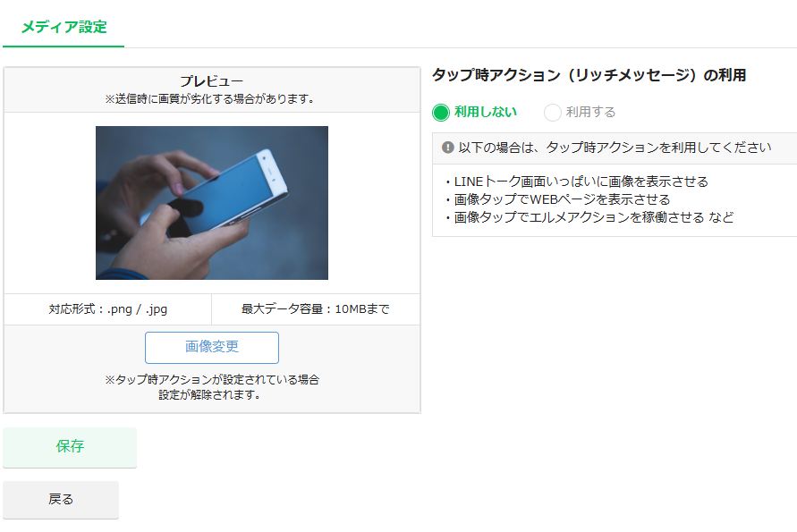Click the 画像変更 button
797x532 pixels.
pyautogui.click(x=212, y=348)
